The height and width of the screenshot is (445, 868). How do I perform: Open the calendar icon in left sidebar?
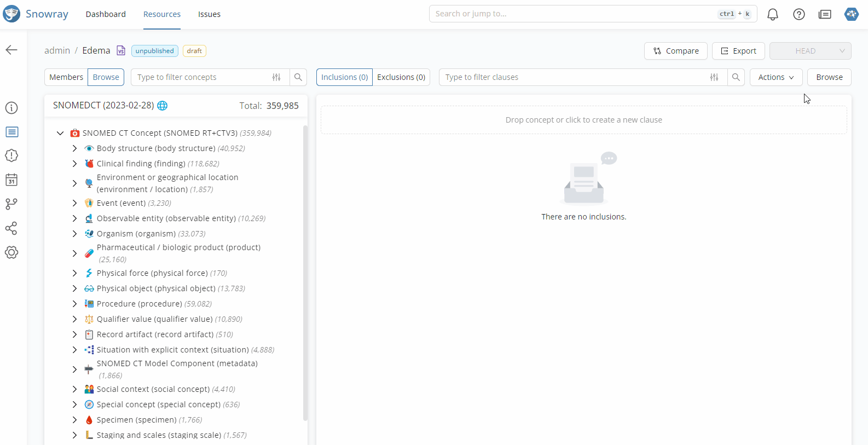(x=11, y=180)
